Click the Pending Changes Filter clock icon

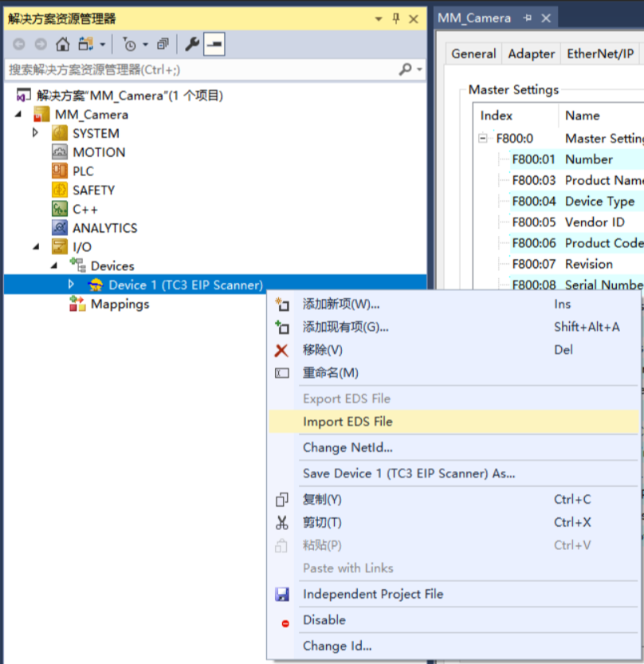pos(129,45)
